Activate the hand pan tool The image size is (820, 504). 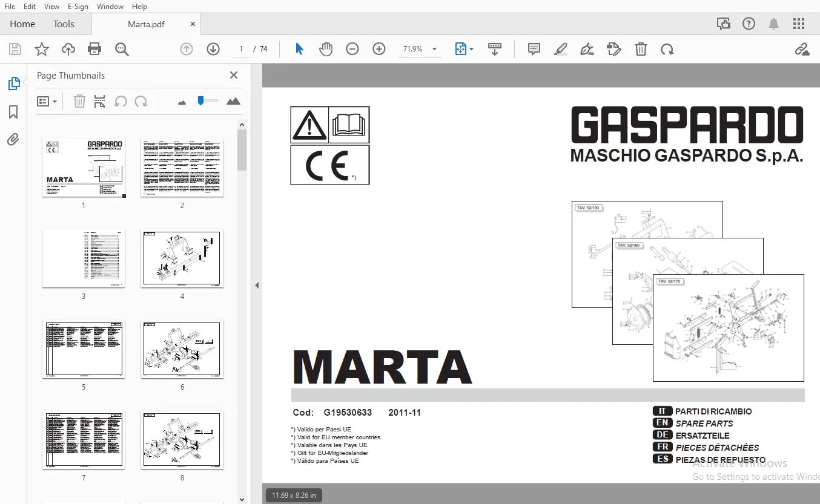coord(326,49)
